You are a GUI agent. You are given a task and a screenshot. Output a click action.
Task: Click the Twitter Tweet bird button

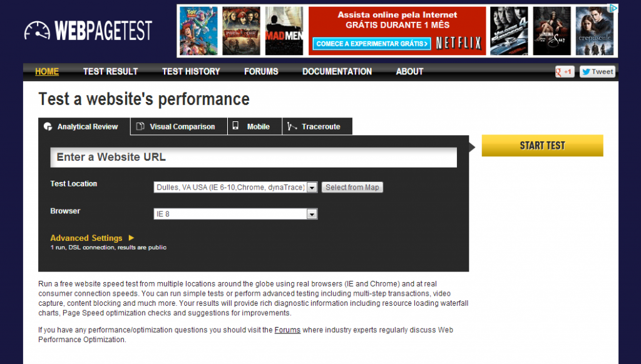pyautogui.click(x=597, y=72)
